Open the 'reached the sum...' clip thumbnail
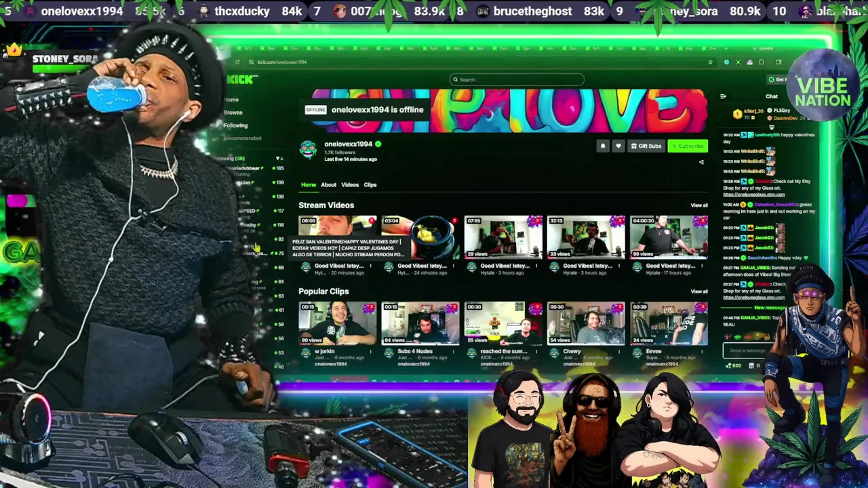 pos(503,323)
